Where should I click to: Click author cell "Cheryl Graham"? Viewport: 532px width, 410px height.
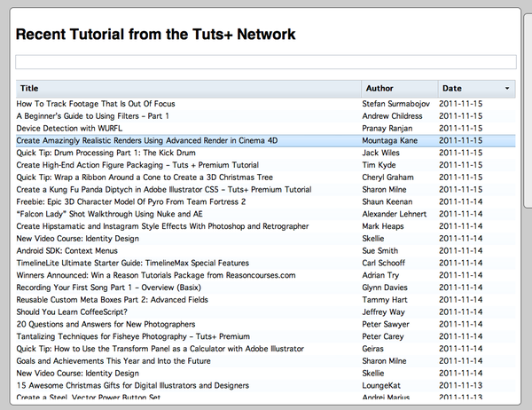[387, 177]
